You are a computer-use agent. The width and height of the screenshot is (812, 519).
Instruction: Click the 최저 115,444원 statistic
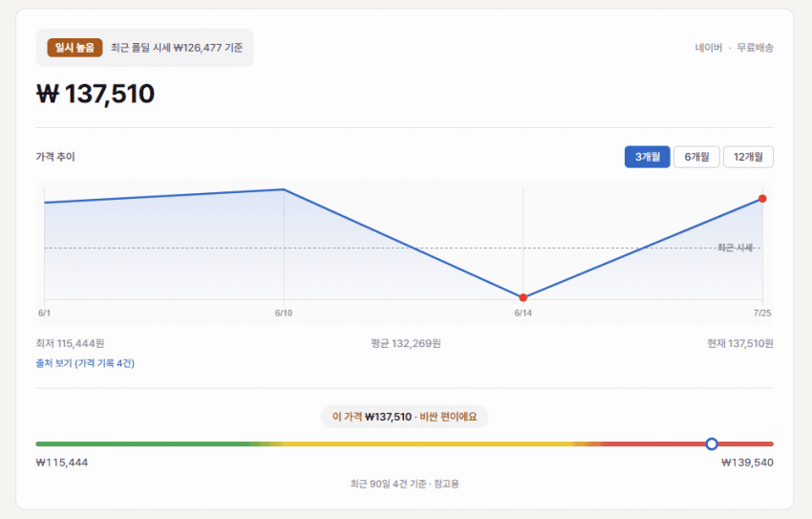pos(70,343)
